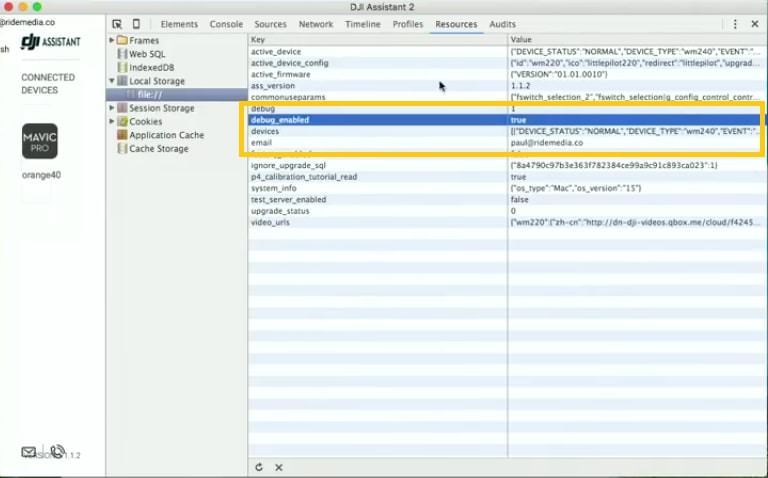Open the DevTools three-dot menu
The width and height of the screenshot is (768, 478).
pyautogui.click(x=736, y=24)
